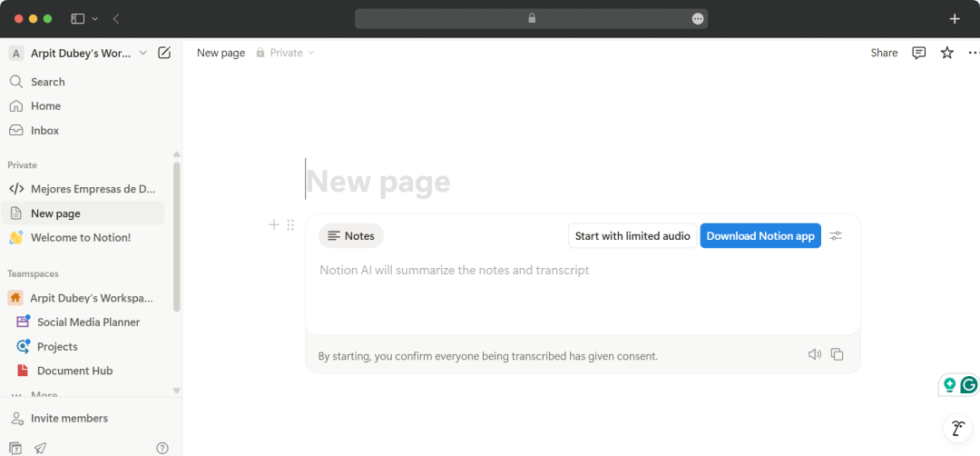Click the New page title field
Screen dimensions: 980x456
(378, 182)
